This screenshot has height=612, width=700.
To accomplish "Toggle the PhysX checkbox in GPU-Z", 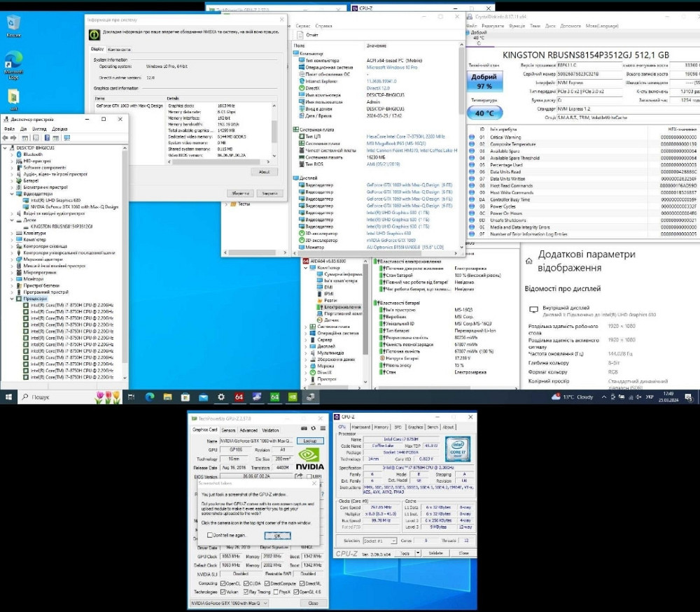I will tap(276, 592).
